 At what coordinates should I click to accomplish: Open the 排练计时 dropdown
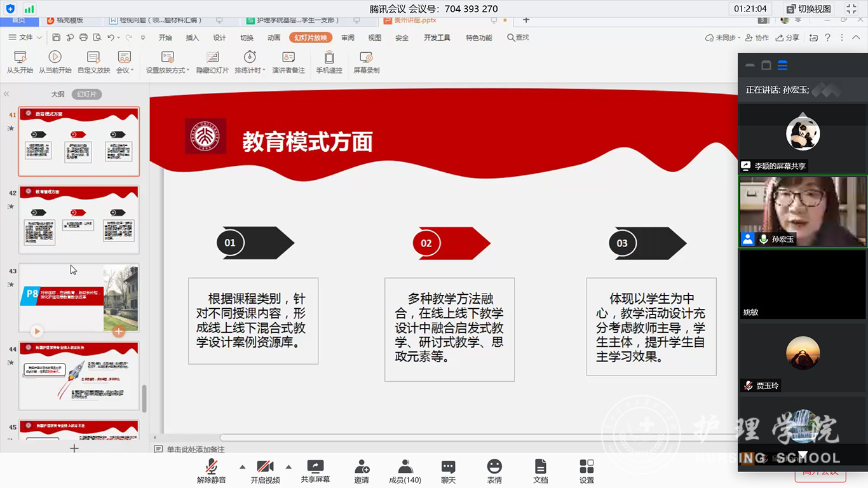coord(250,70)
